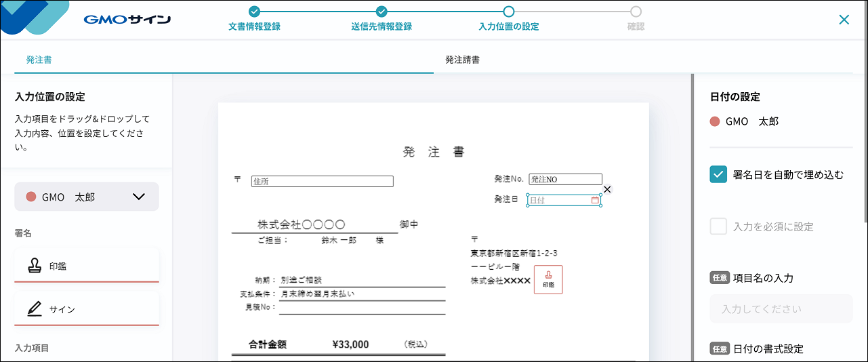
Task: Click the pen icon in サイン item
Action: pyautogui.click(x=35, y=309)
